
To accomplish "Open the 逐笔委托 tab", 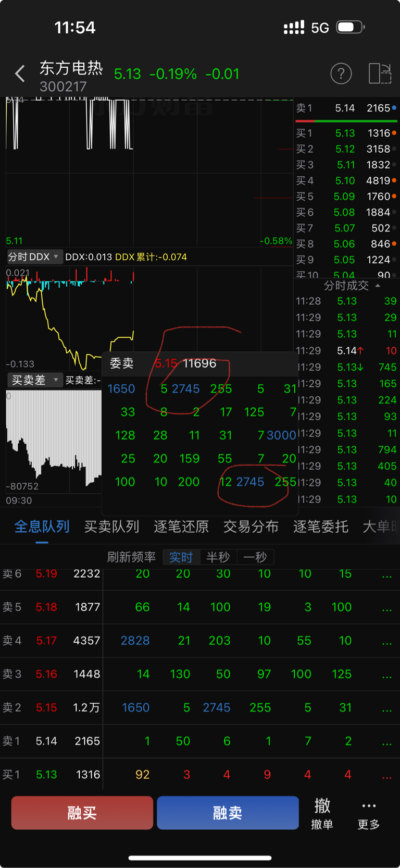I will point(321,527).
